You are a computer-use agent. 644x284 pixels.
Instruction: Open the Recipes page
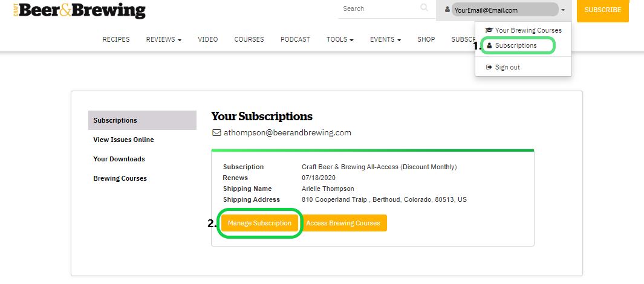tap(116, 39)
